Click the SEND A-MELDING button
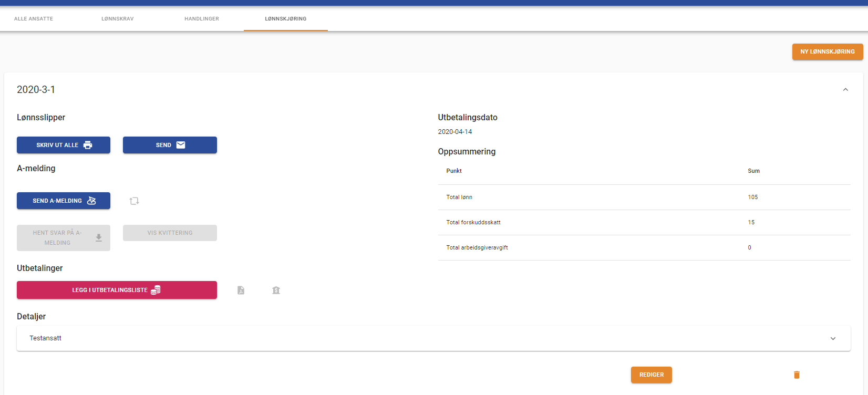This screenshot has width=868, height=395. pos(64,201)
